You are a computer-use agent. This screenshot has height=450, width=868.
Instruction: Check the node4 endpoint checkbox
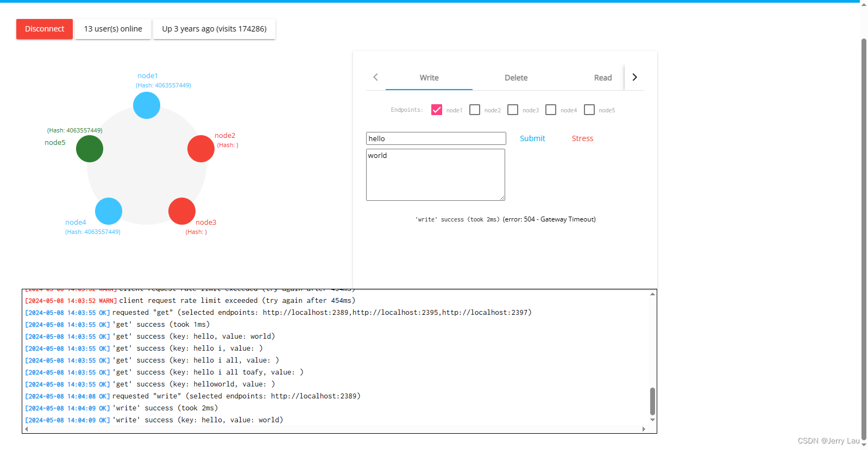tap(551, 110)
